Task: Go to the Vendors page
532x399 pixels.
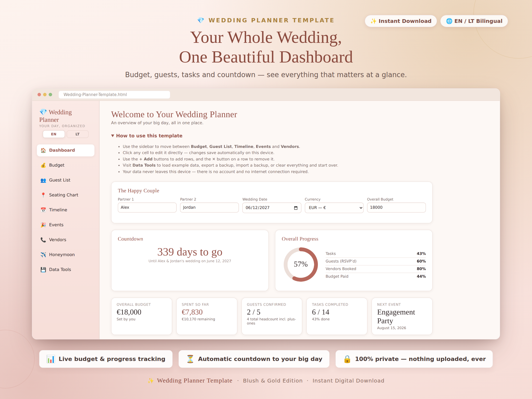Action: (x=66, y=240)
